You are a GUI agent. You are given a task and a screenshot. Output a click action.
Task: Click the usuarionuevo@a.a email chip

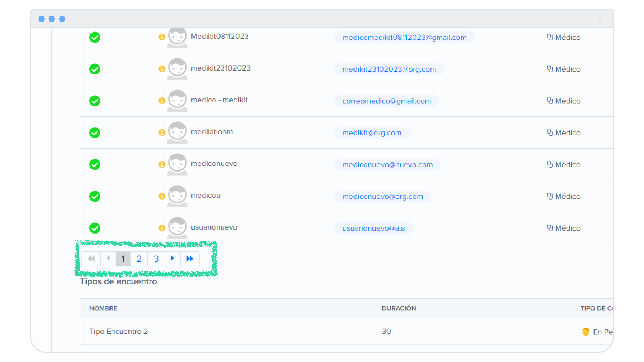coord(373,228)
